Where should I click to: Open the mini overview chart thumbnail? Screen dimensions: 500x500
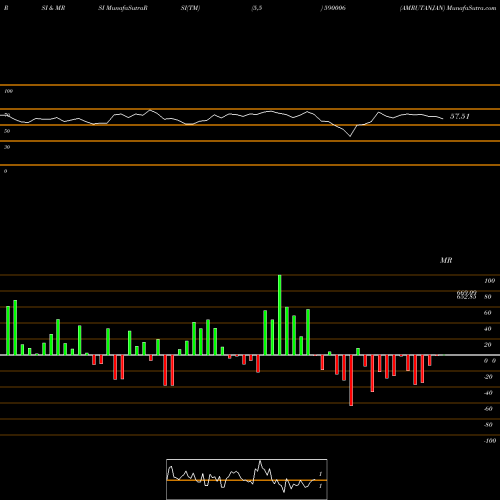click(247, 479)
